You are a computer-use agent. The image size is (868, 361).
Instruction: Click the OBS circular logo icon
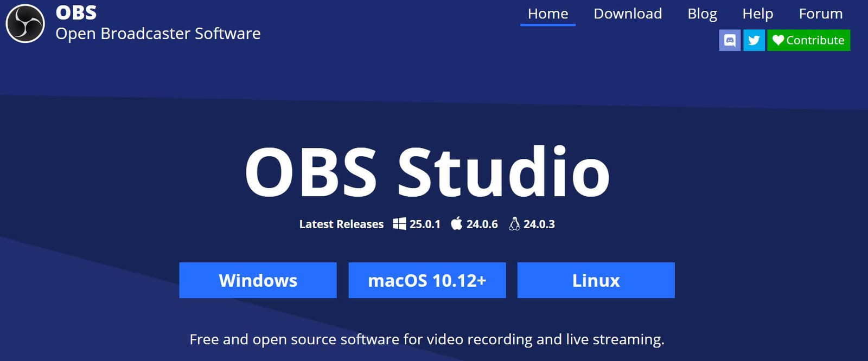click(25, 23)
